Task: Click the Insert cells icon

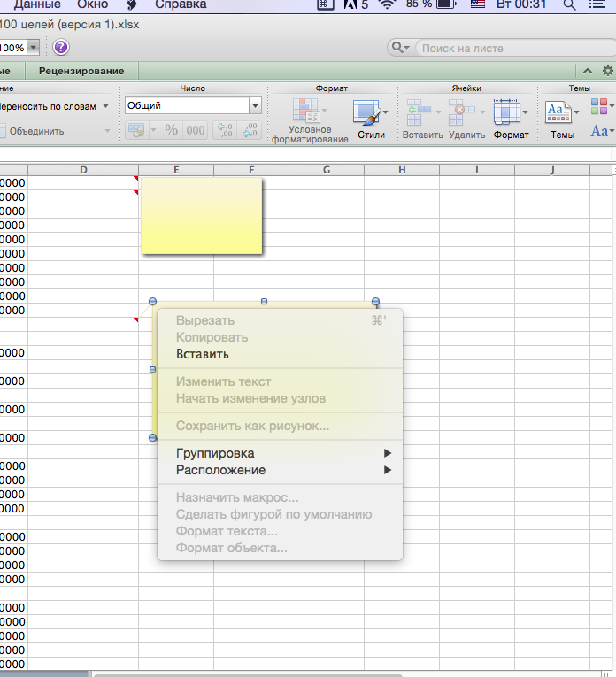Action: tap(420, 112)
